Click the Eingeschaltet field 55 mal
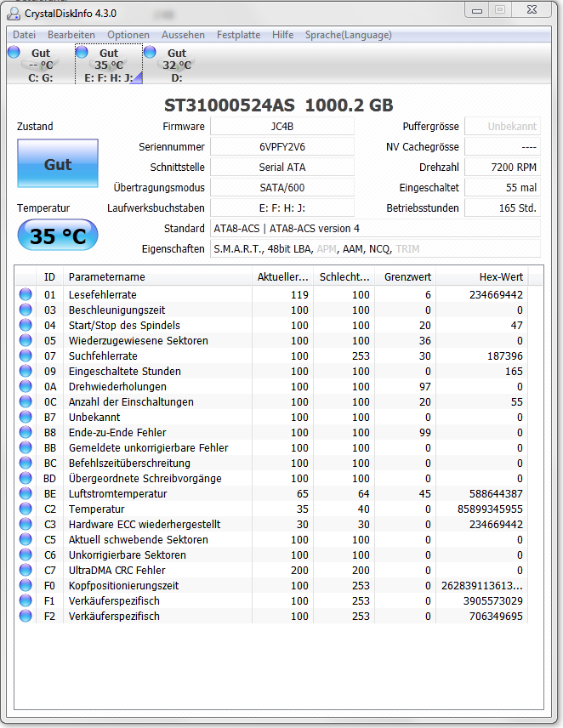This screenshot has height=728, width=563. click(503, 188)
